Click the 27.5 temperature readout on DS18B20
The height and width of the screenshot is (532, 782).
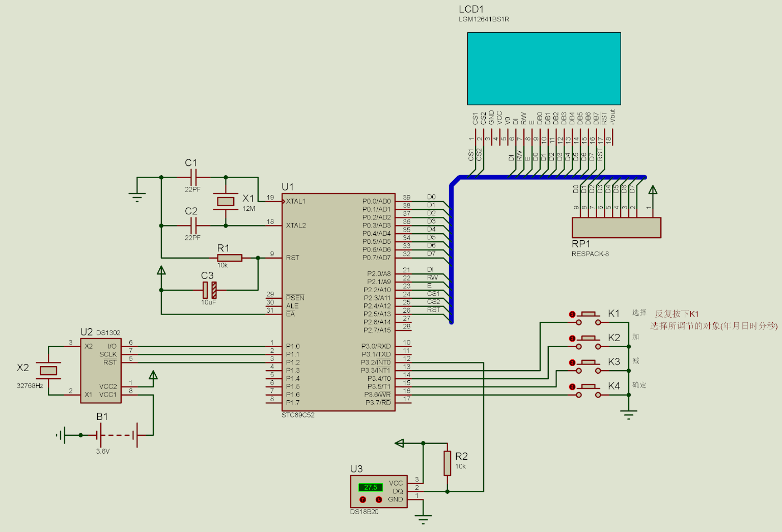(x=371, y=487)
